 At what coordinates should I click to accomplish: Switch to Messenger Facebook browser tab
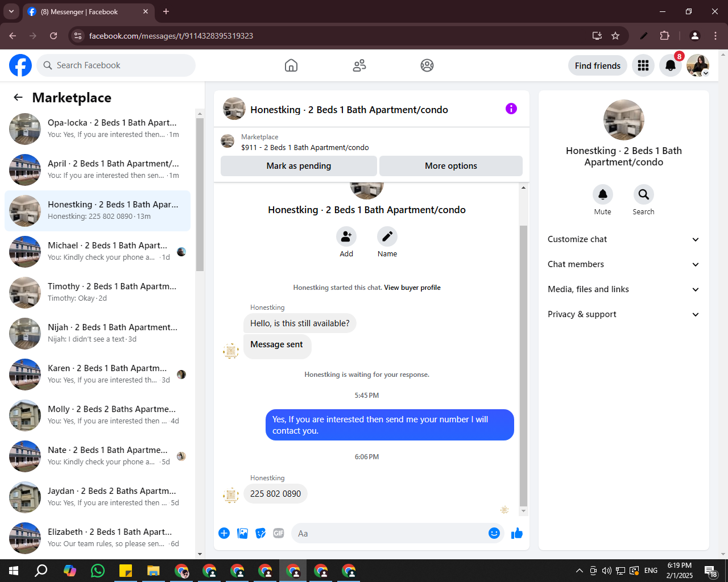pyautogui.click(x=88, y=11)
